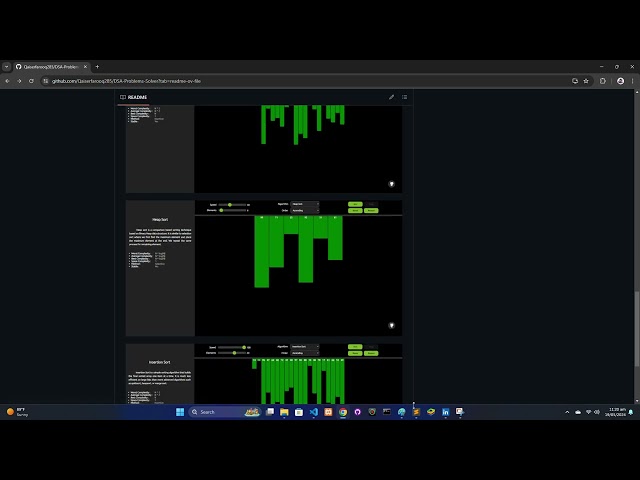Screen dimensions: 640x480
Task: Open the Windows Start menu
Action: [x=180, y=412]
